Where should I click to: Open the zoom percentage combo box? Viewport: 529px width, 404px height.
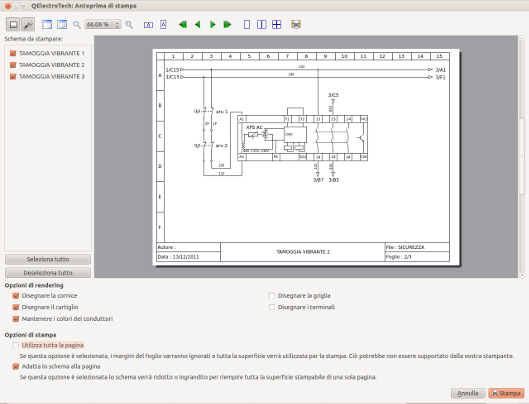coord(103,25)
